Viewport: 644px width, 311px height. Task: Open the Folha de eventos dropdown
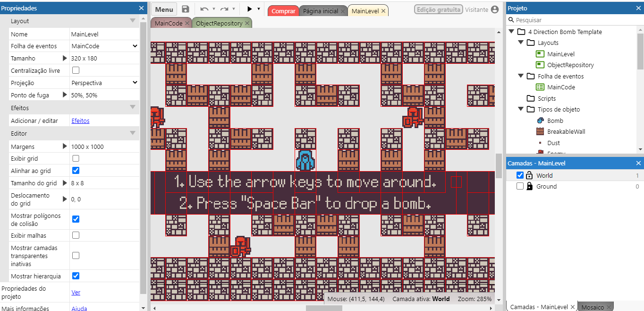pyautogui.click(x=104, y=46)
